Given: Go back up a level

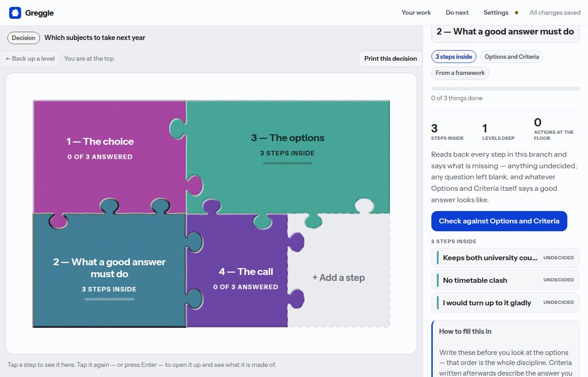Looking at the screenshot, I should [x=30, y=58].
